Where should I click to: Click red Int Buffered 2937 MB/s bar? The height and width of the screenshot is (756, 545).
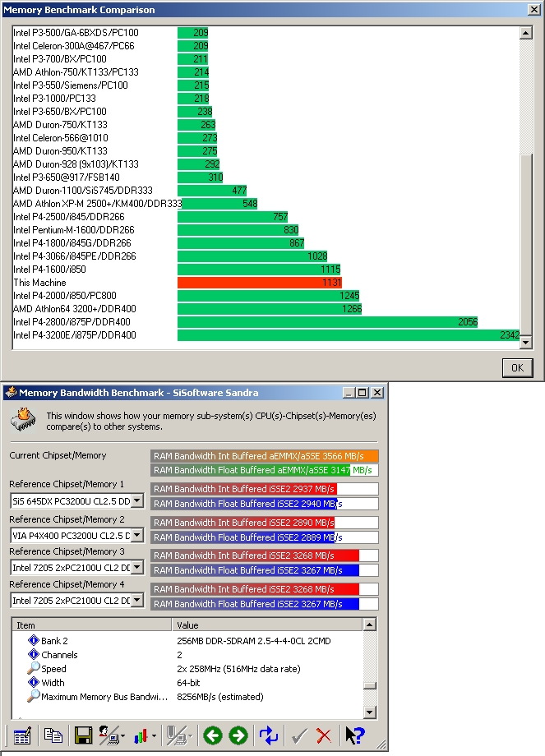265,489
